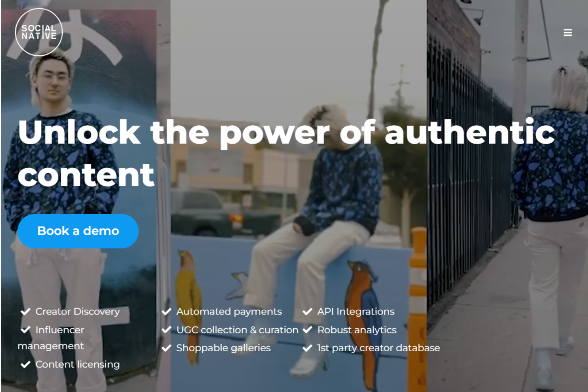Screen dimensions: 588x392
Task: Select the Shoppable galleries feature text
Action: point(224,348)
